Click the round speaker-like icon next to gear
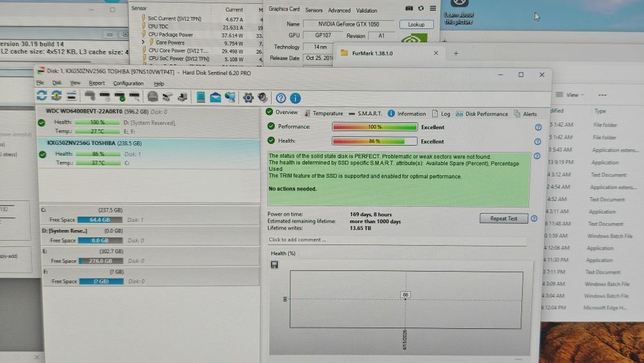The width and height of the screenshot is (644, 363). (x=263, y=97)
